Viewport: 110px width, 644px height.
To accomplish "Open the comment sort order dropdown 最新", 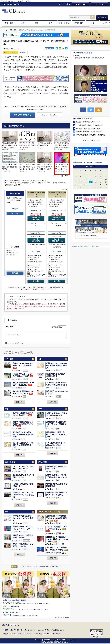I will 62,327.
